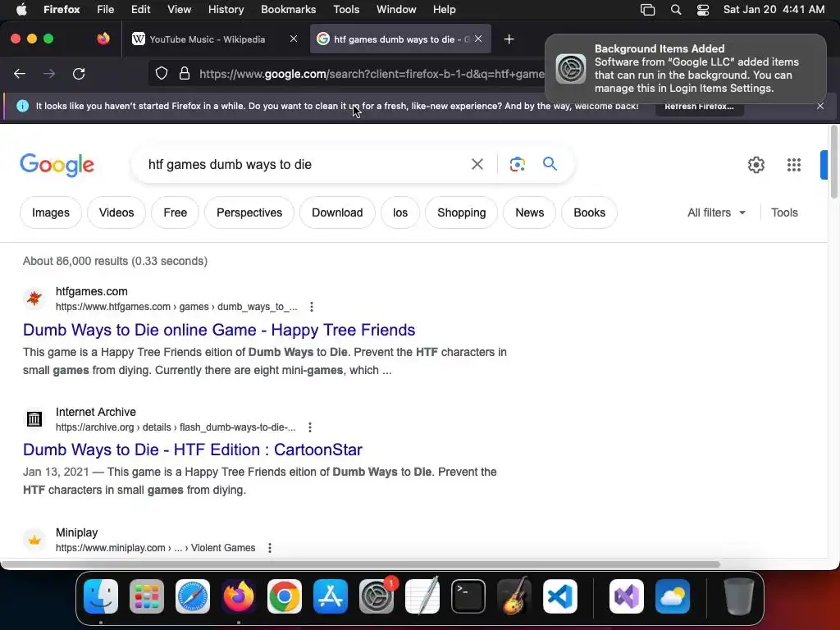Click the Refresh Firefox button
Screen dimensions: 840x630
coord(699,106)
